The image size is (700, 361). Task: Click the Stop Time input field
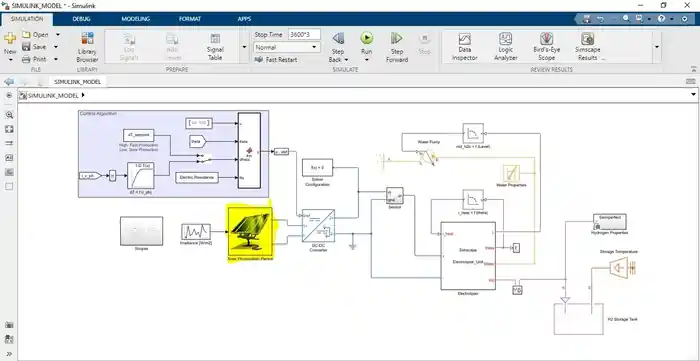304,34
